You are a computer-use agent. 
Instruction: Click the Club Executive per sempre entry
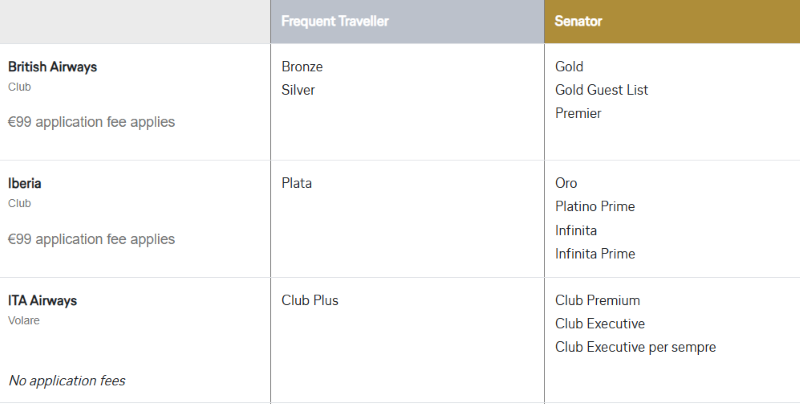(635, 347)
